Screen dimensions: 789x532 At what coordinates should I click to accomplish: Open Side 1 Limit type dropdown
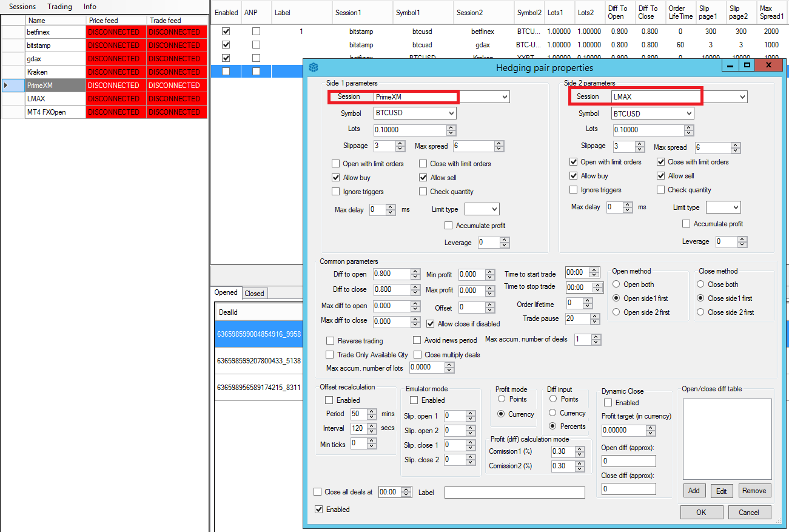482,209
